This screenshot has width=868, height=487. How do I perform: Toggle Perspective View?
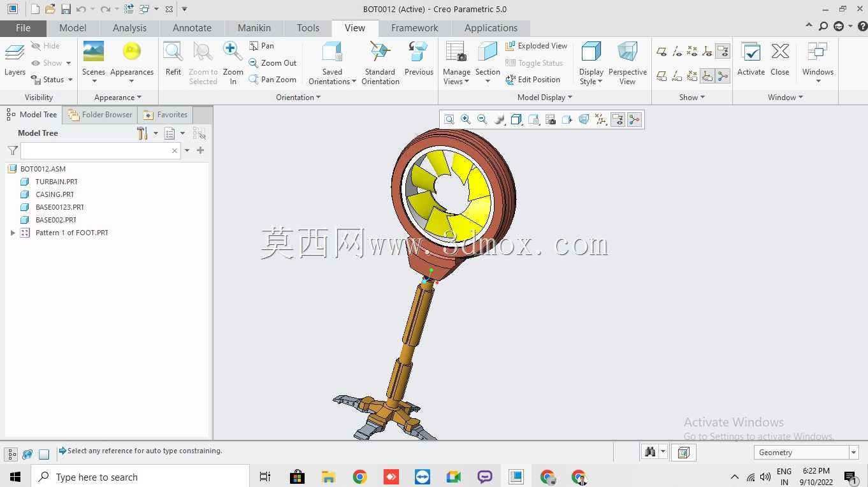click(x=627, y=62)
